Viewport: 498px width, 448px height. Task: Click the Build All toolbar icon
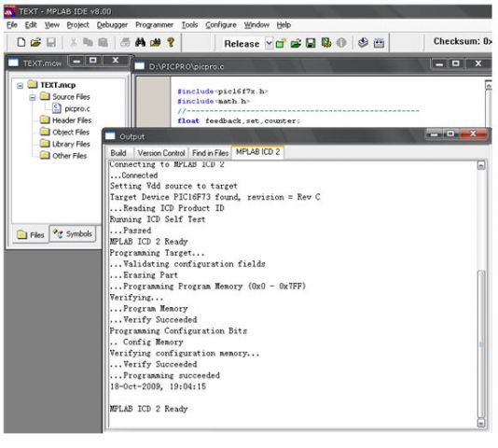point(379,43)
